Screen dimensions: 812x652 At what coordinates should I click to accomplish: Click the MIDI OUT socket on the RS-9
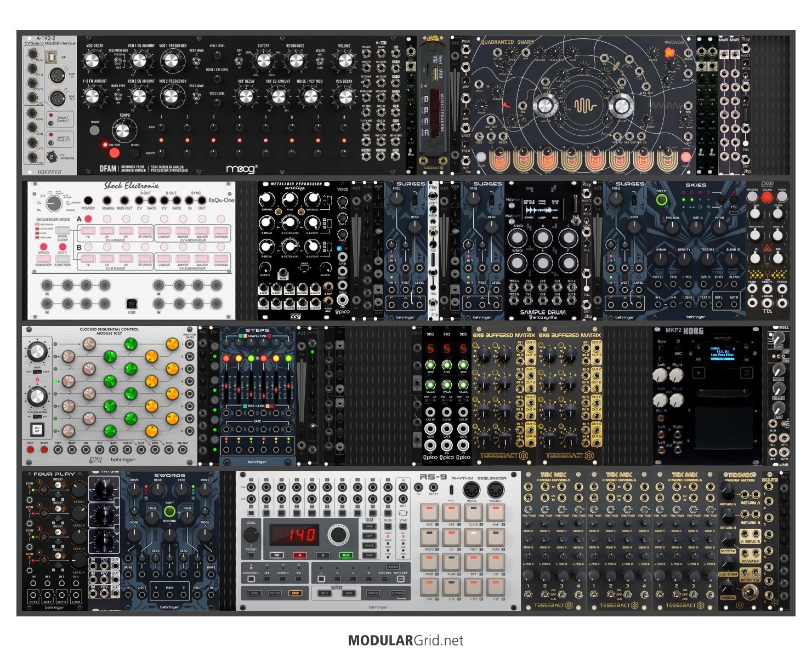click(x=495, y=490)
